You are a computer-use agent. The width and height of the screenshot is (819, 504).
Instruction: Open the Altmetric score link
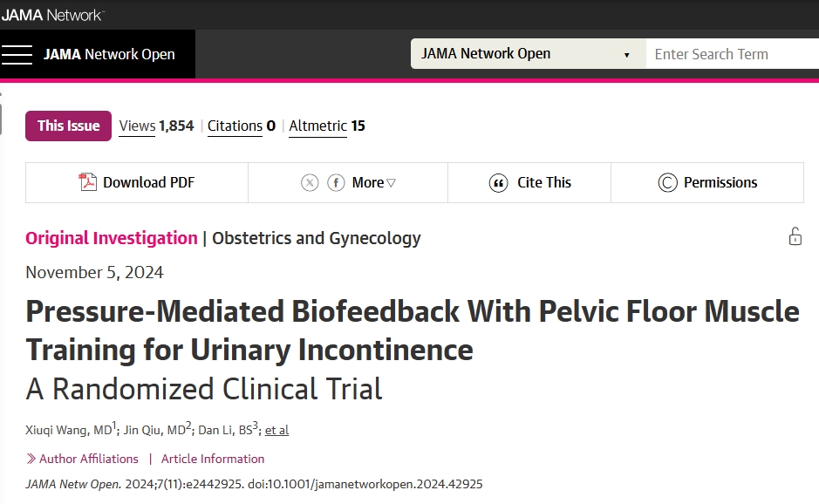pyautogui.click(x=326, y=126)
